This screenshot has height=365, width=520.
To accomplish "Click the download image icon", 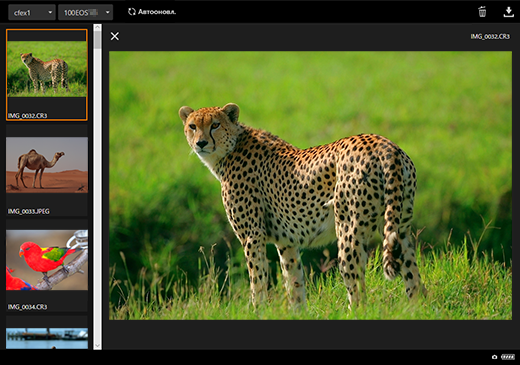I will (508, 12).
